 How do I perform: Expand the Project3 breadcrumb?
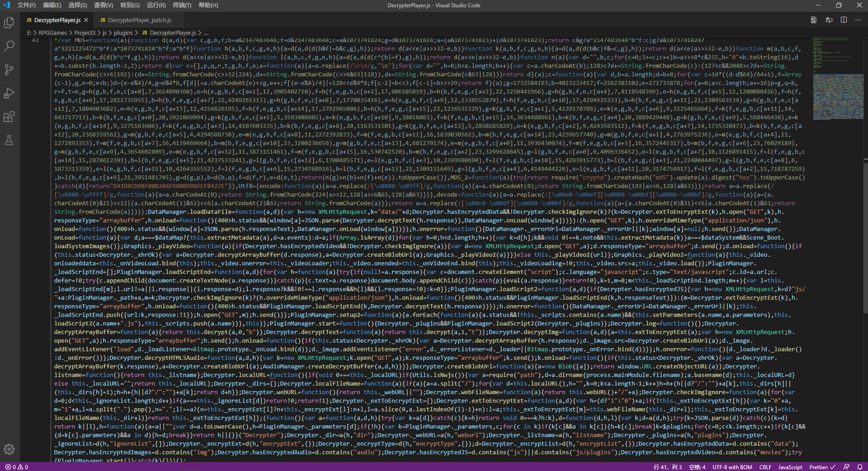[x=85, y=33]
